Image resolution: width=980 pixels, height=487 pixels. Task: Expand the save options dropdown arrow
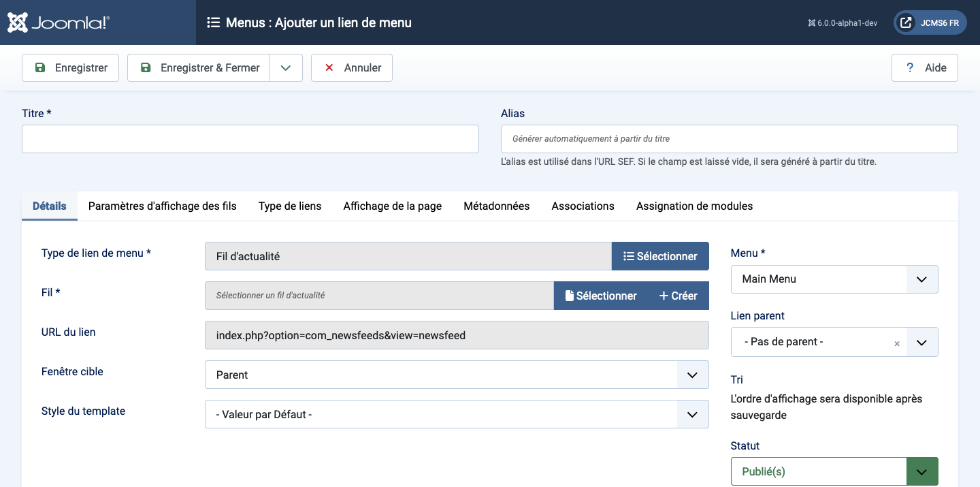[286, 68]
